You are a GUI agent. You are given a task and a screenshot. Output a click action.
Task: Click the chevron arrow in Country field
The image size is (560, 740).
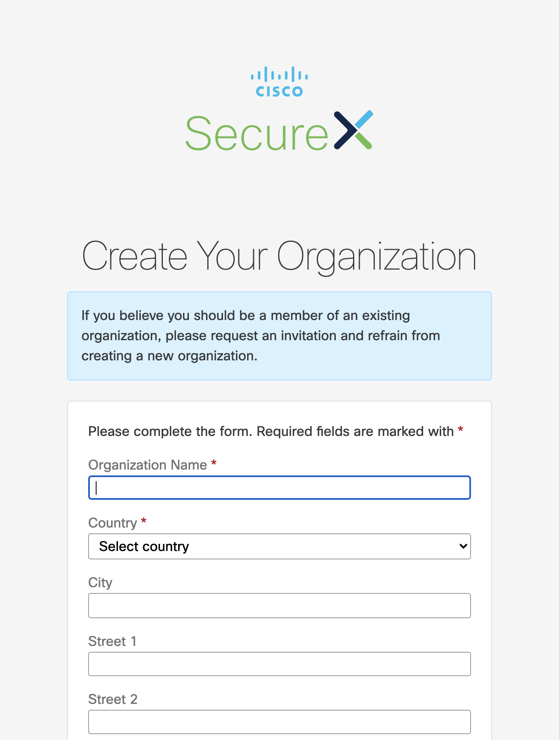(x=463, y=546)
